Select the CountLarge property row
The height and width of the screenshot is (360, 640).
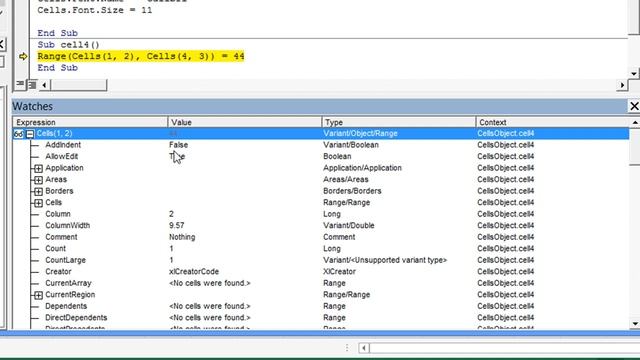(321, 260)
